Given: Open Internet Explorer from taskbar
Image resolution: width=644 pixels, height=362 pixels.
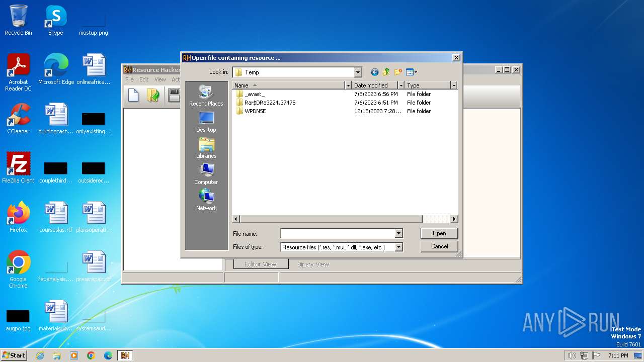Looking at the screenshot, I should [40, 355].
